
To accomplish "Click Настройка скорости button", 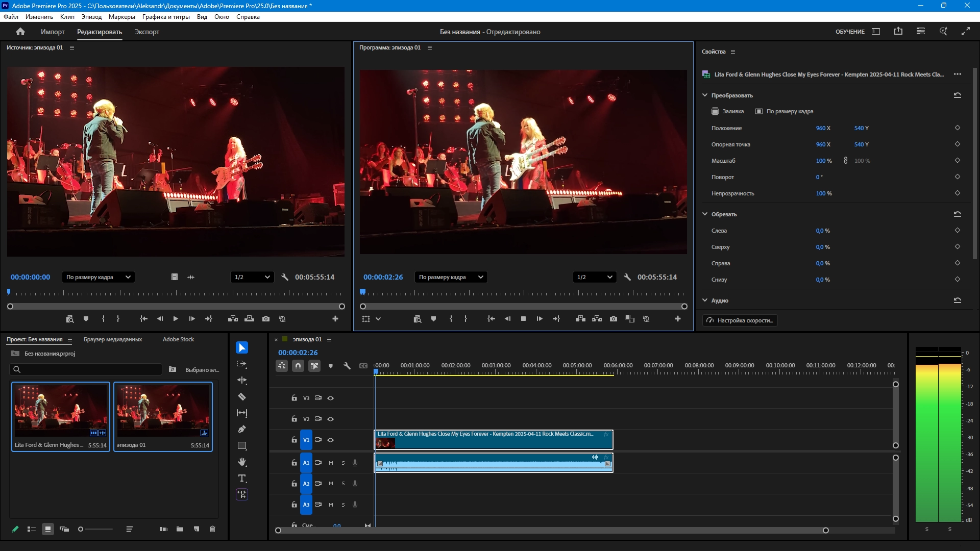I will coord(740,320).
